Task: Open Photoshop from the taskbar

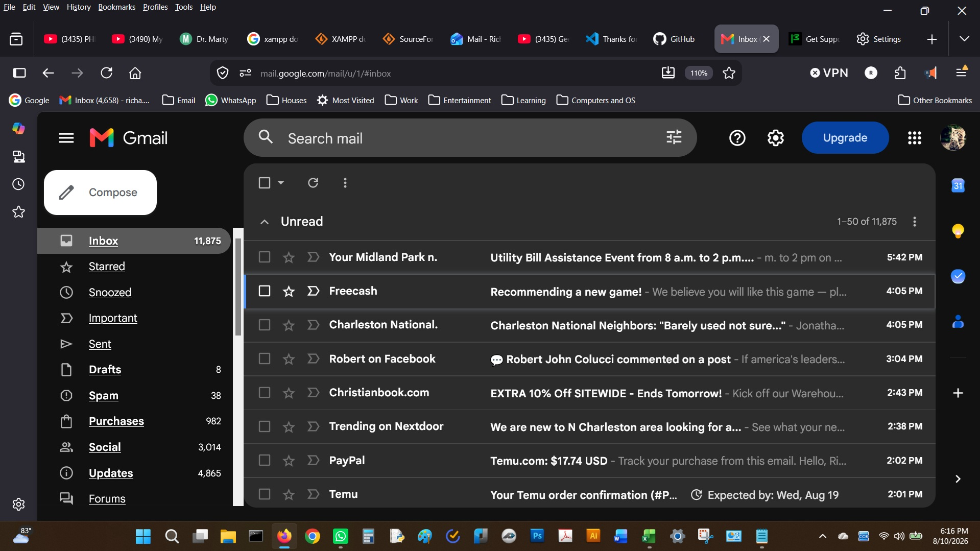Action: pyautogui.click(x=537, y=536)
